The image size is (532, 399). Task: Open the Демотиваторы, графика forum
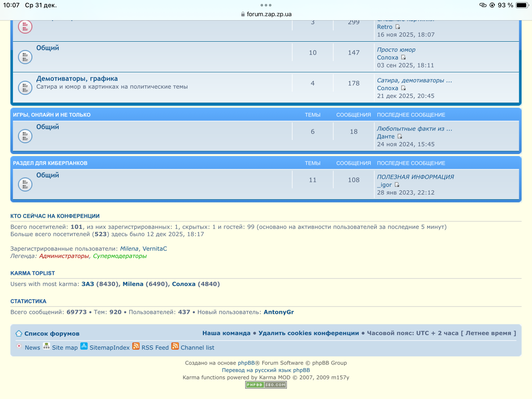[77, 78]
